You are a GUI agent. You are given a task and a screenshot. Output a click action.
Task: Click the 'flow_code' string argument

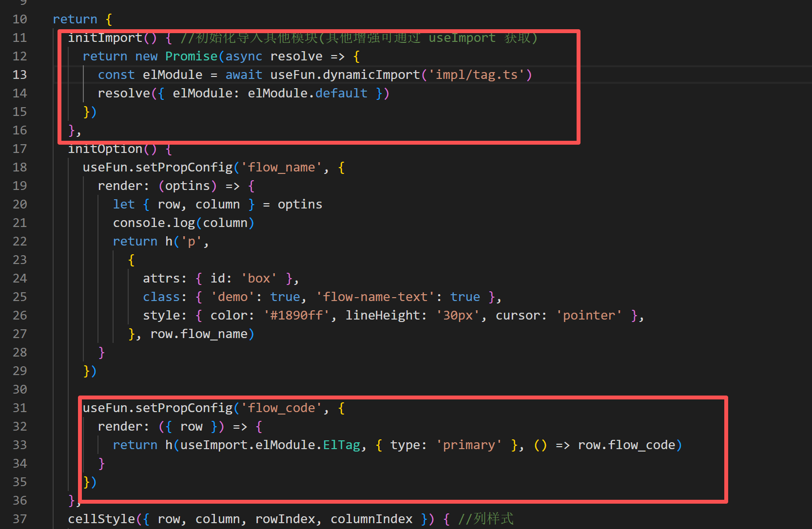[x=281, y=408]
